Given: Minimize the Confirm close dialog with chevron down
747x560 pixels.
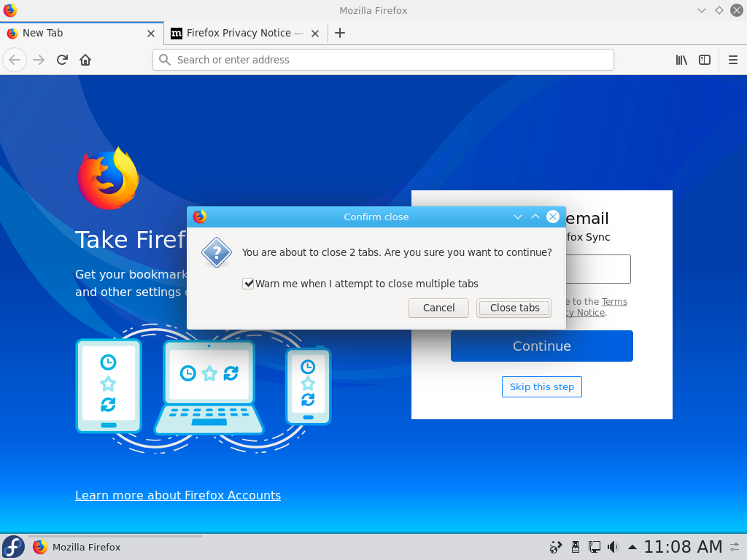Looking at the screenshot, I should point(518,217).
